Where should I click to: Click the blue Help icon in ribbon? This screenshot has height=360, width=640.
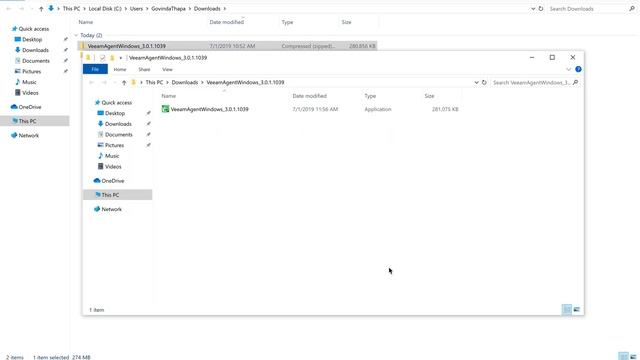[578, 69]
